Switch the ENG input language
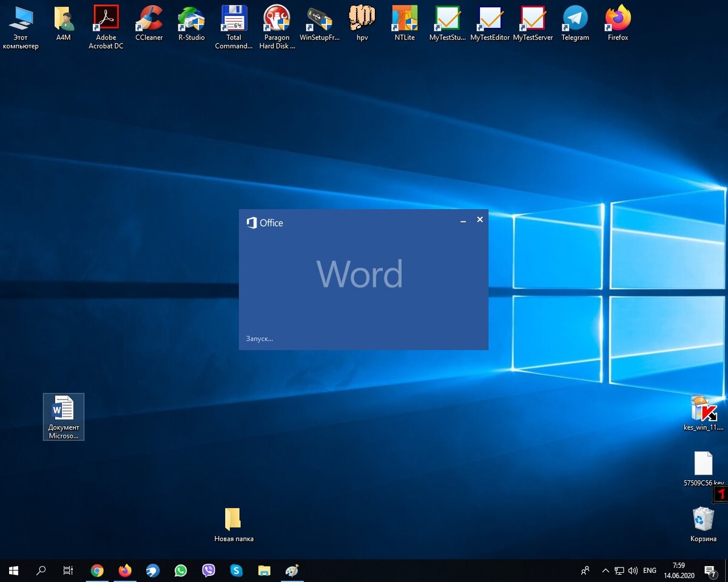Screen dimensions: 728x582 (650, 570)
